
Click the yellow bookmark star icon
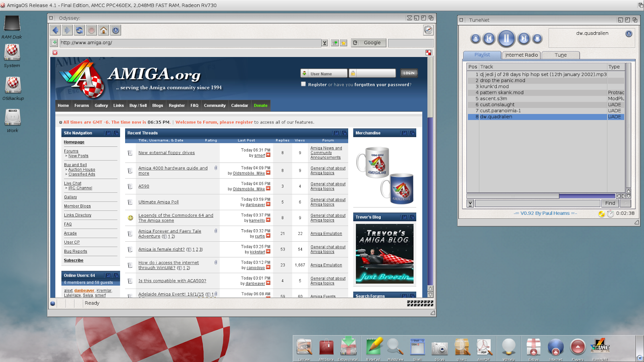pyautogui.click(x=343, y=43)
